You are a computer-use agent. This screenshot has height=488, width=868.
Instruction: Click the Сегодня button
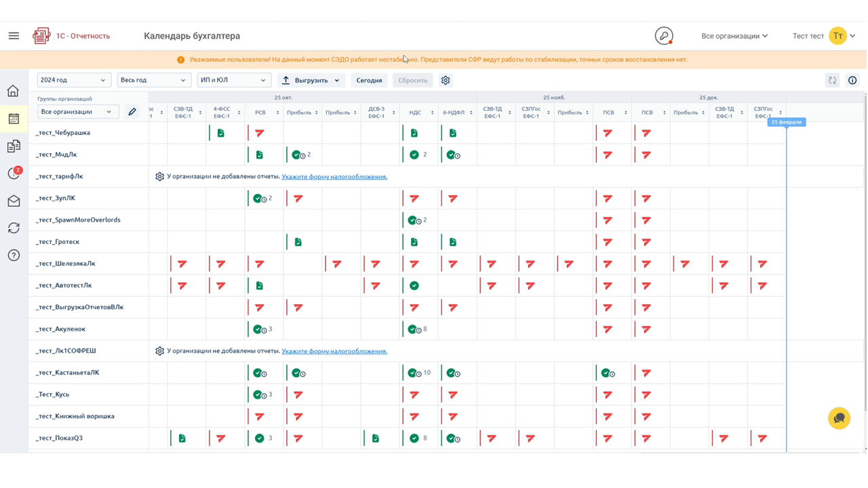[x=370, y=80]
